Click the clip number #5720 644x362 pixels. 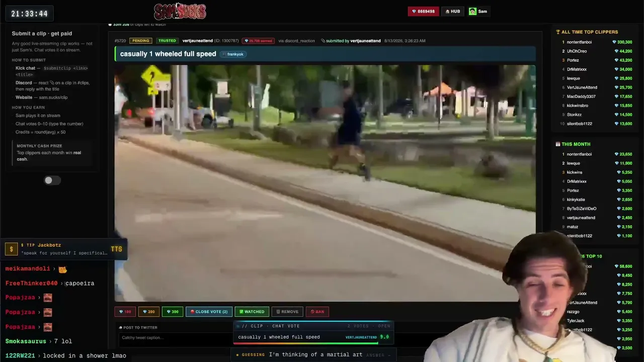(x=120, y=41)
